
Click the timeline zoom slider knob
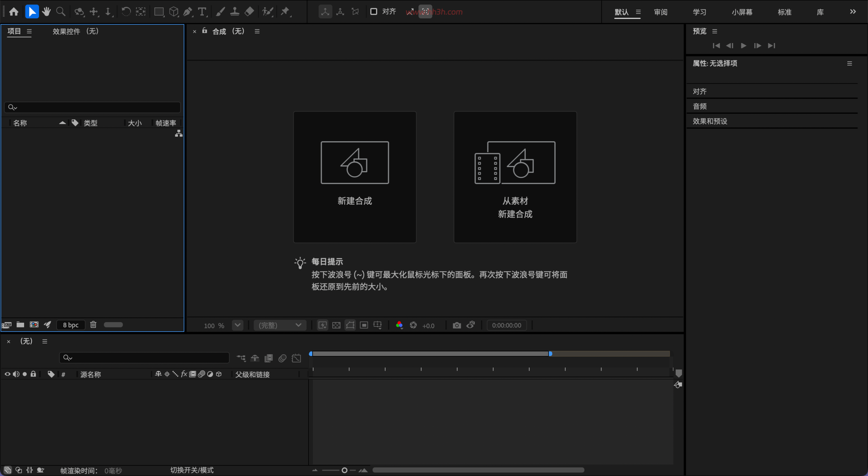344,470
